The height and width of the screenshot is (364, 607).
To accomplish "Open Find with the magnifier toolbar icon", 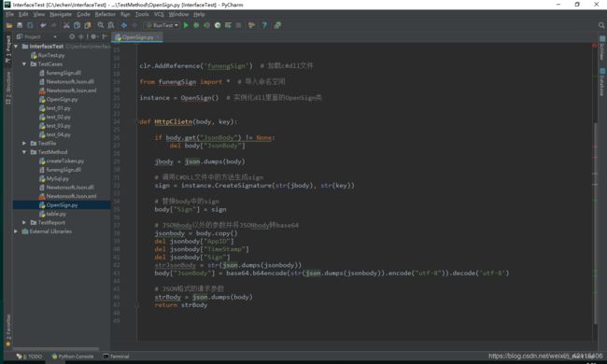I will (101, 25).
